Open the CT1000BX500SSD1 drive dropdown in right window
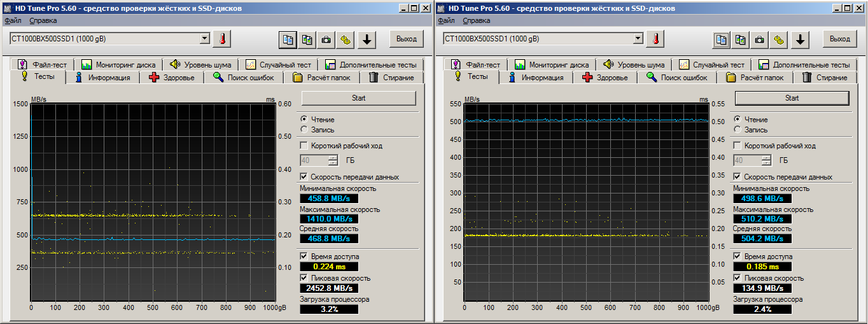 click(638, 39)
